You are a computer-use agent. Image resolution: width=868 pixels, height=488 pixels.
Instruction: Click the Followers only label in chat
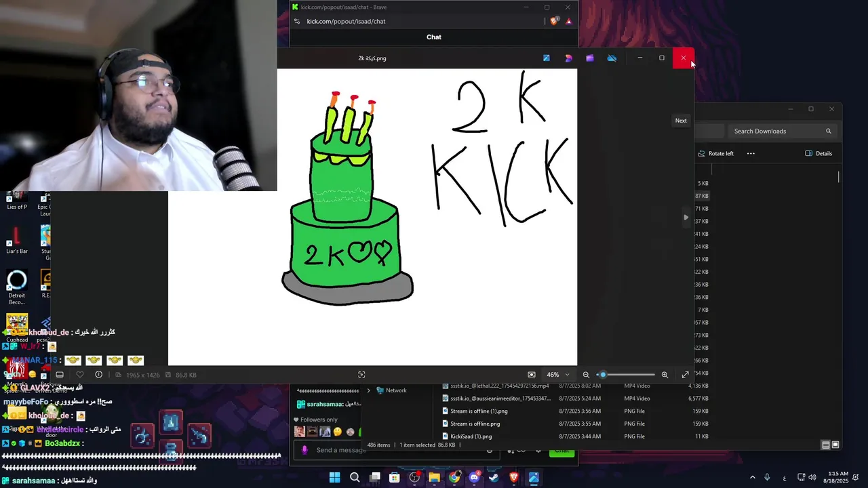point(319,420)
